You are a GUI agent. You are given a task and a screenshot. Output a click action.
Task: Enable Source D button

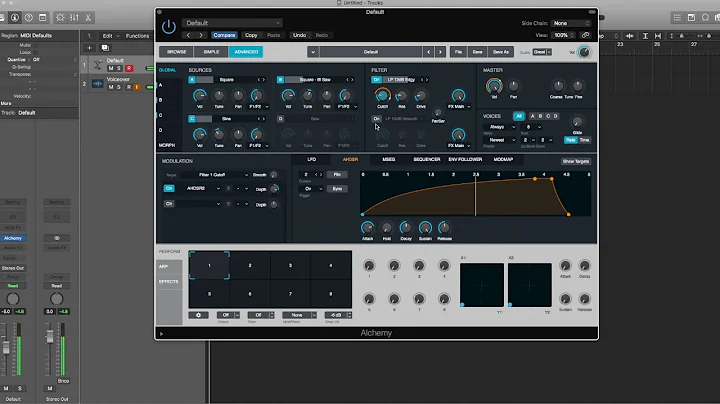(x=280, y=118)
